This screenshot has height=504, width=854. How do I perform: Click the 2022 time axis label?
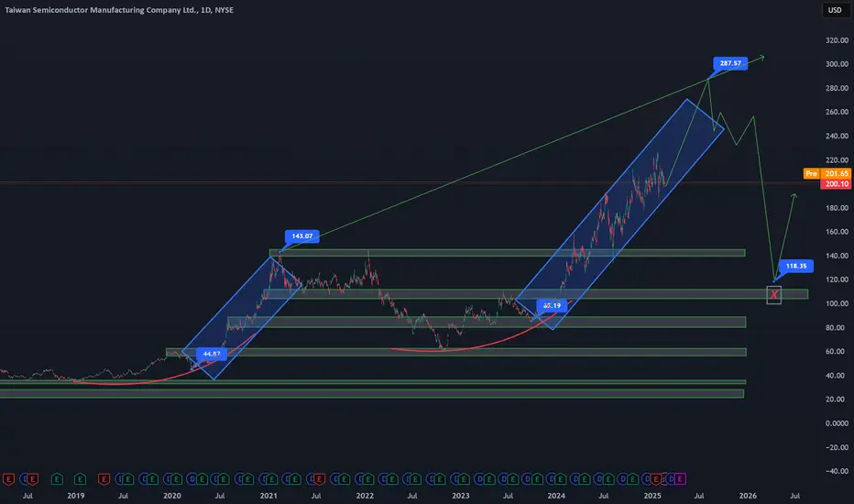(x=365, y=496)
